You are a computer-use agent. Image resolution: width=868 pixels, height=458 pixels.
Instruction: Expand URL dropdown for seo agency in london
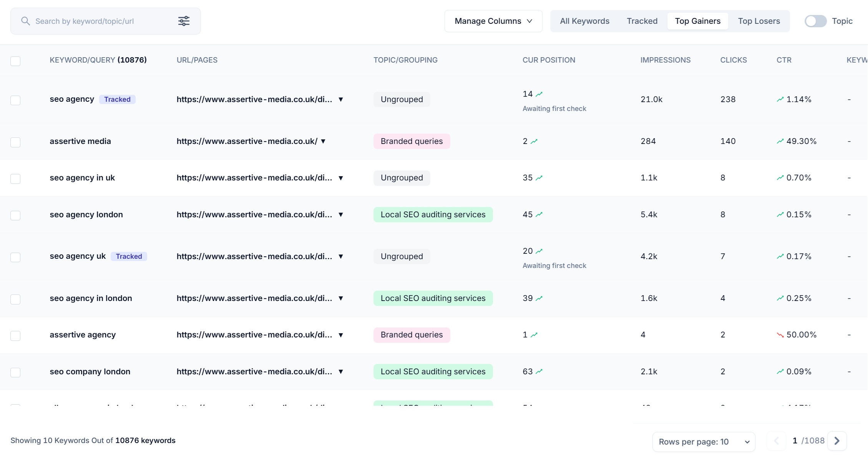pyautogui.click(x=340, y=298)
